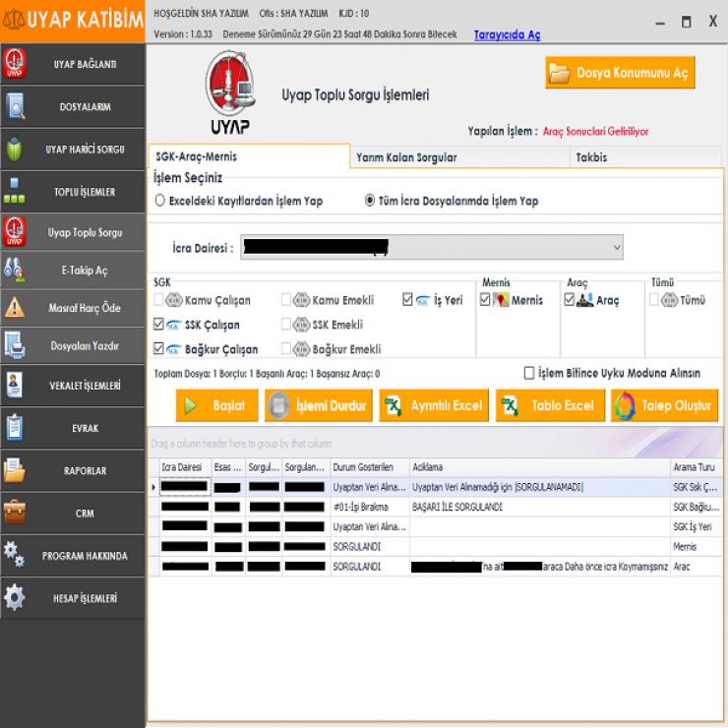The width and height of the screenshot is (728, 728).
Task: Click the Arama Turu column header
Action: tap(697, 467)
